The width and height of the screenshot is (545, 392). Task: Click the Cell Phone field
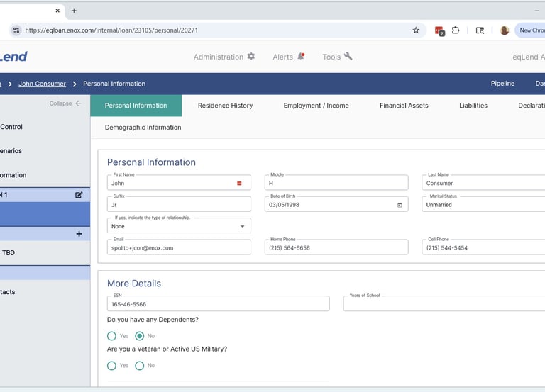tap(483, 247)
